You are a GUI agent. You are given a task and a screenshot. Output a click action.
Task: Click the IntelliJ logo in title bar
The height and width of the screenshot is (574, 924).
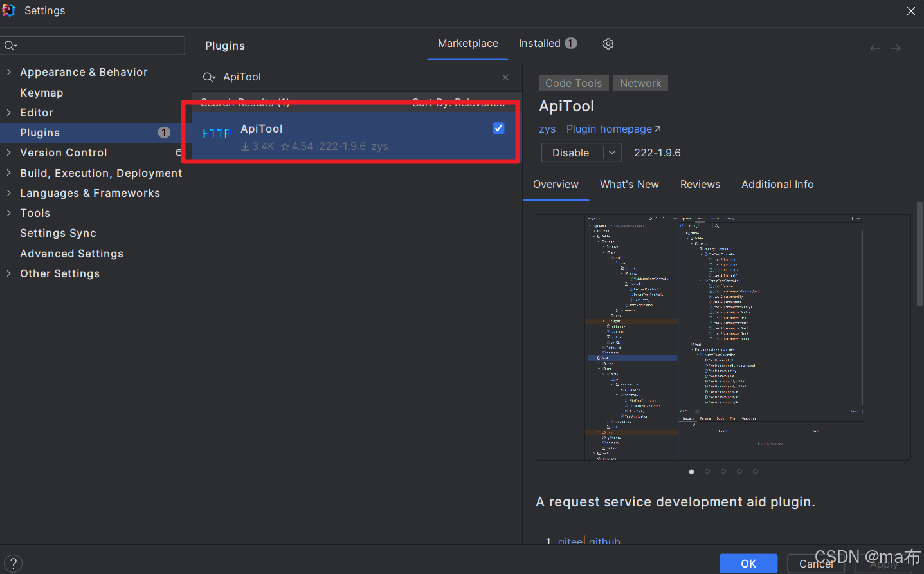coord(8,10)
